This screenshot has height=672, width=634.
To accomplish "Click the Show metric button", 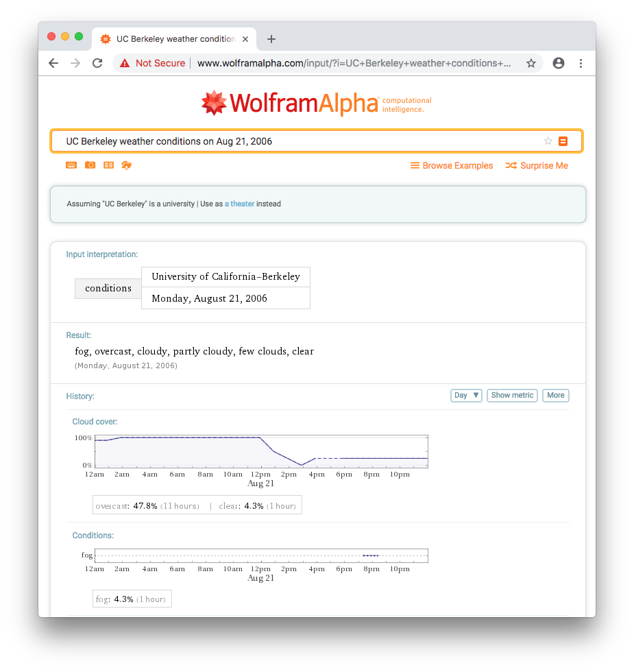I will 512,395.
